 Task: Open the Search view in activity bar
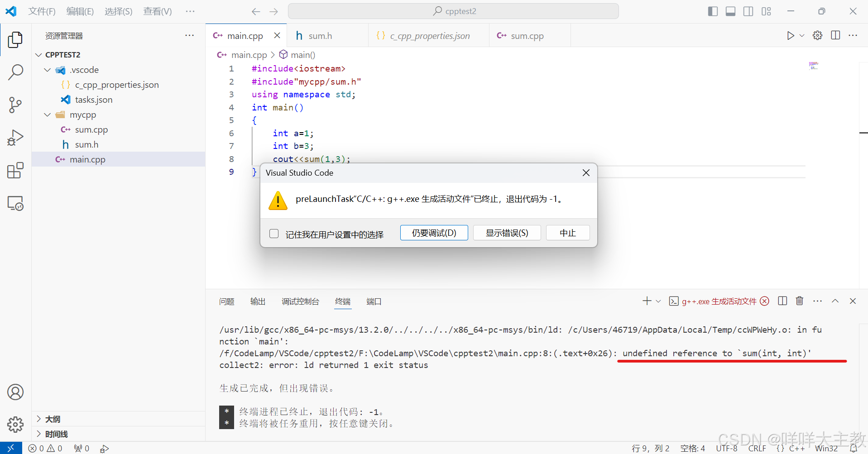15,72
